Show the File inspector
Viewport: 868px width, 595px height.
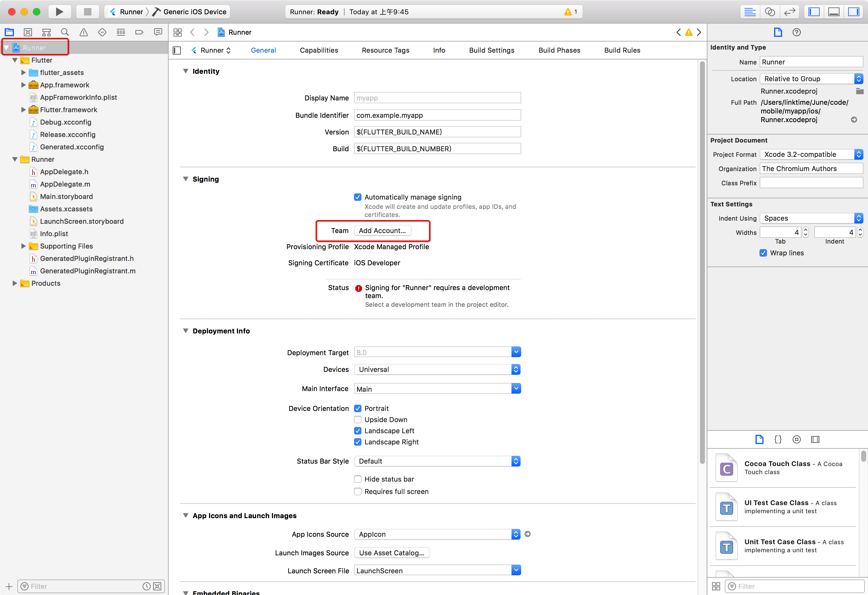click(778, 33)
